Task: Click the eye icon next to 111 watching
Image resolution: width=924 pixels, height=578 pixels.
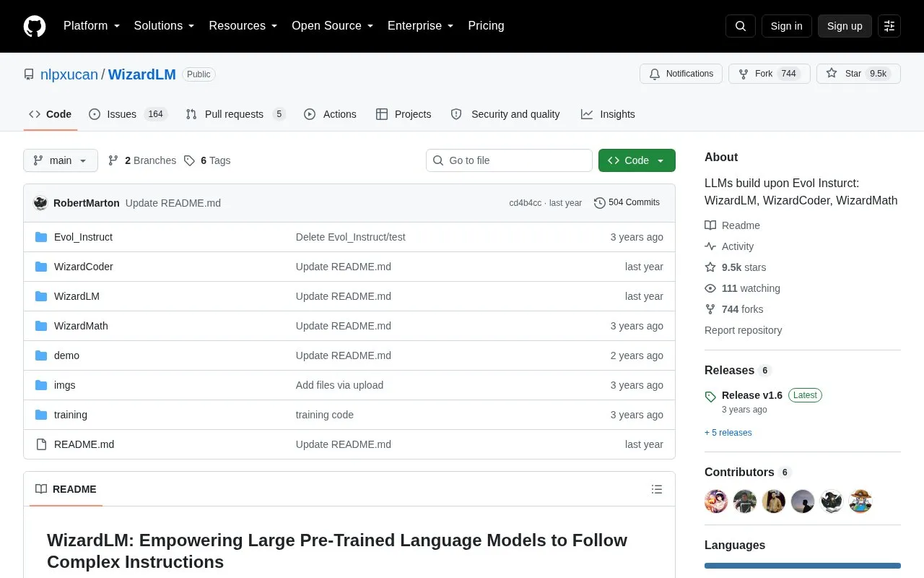Action: coord(710,288)
